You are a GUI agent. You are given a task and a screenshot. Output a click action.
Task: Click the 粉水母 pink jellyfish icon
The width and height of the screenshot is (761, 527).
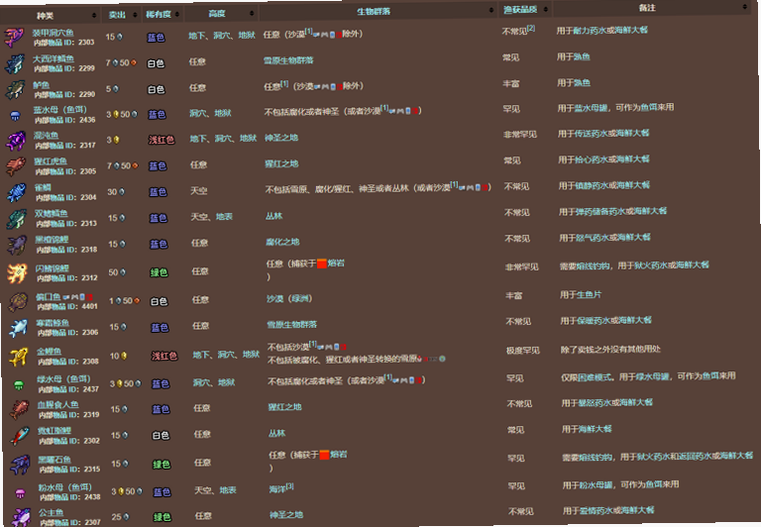[21, 494]
